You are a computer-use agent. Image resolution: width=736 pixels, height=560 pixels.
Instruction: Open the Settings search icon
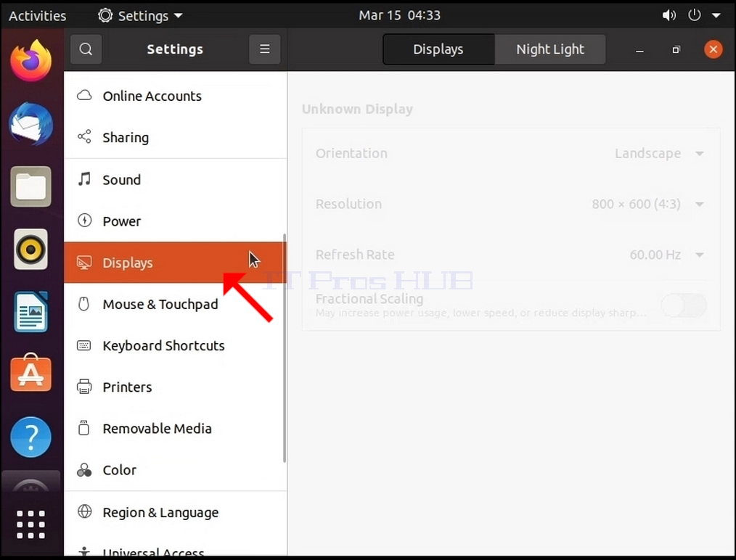click(86, 49)
